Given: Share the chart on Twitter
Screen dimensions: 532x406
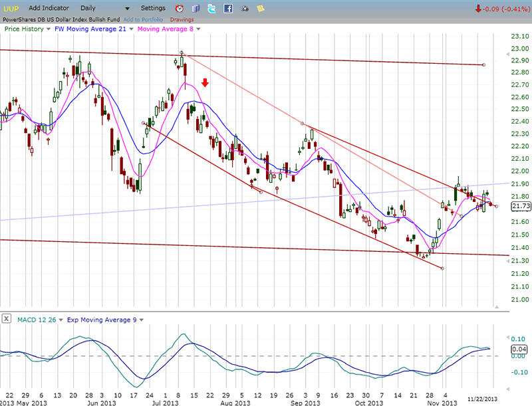Looking at the screenshot, I should pos(211,9).
